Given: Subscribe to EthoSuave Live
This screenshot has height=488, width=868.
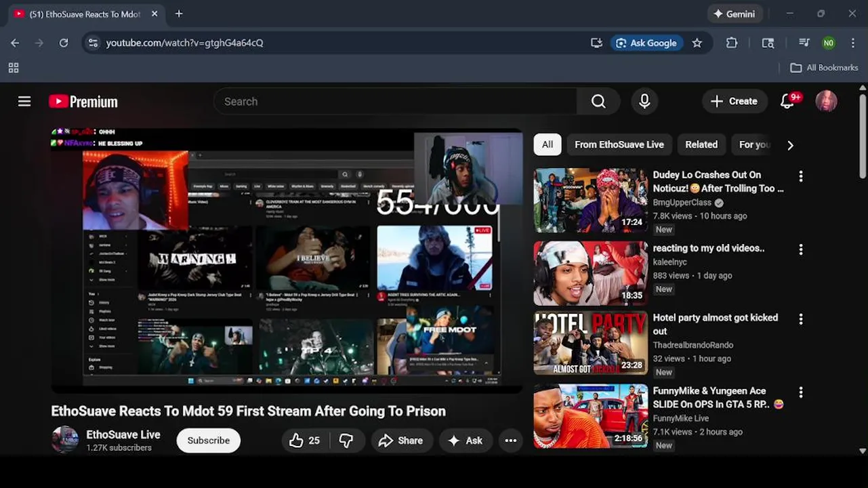Looking at the screenshot, I should (209, 441).
